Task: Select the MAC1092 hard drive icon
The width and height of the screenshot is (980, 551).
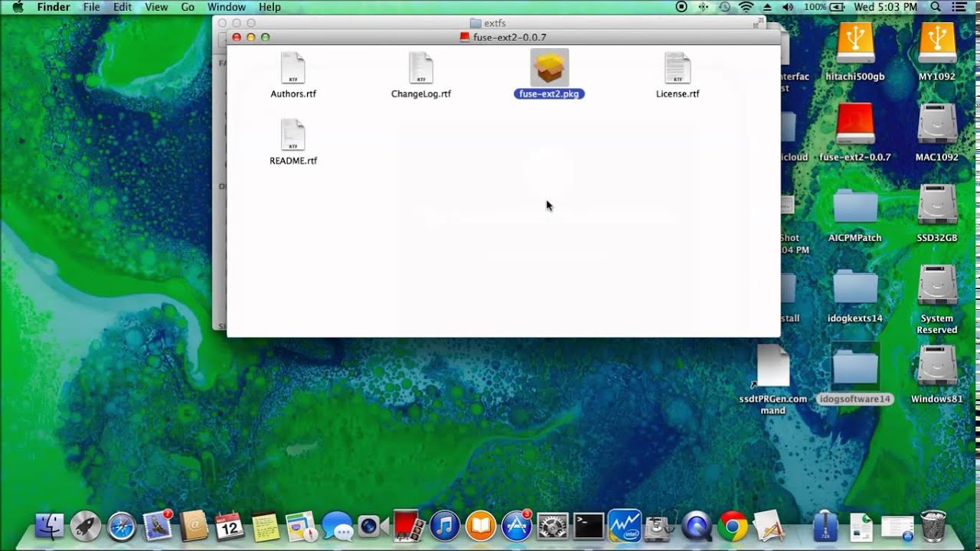Action: (x=937, y=124)
